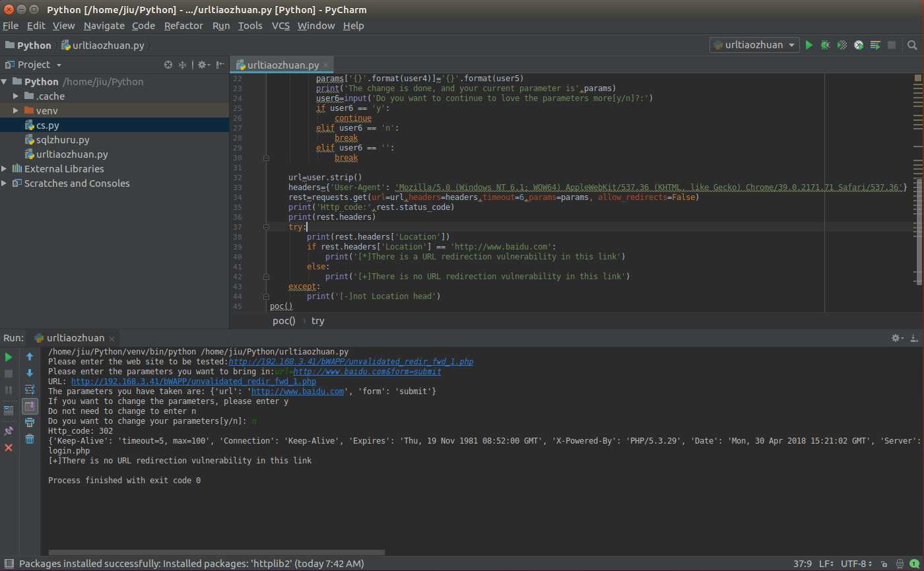The width and height of the screenshot is (924, 571).
Task: Run urltiaozhuan from the top toolbar
Action: 809,45
